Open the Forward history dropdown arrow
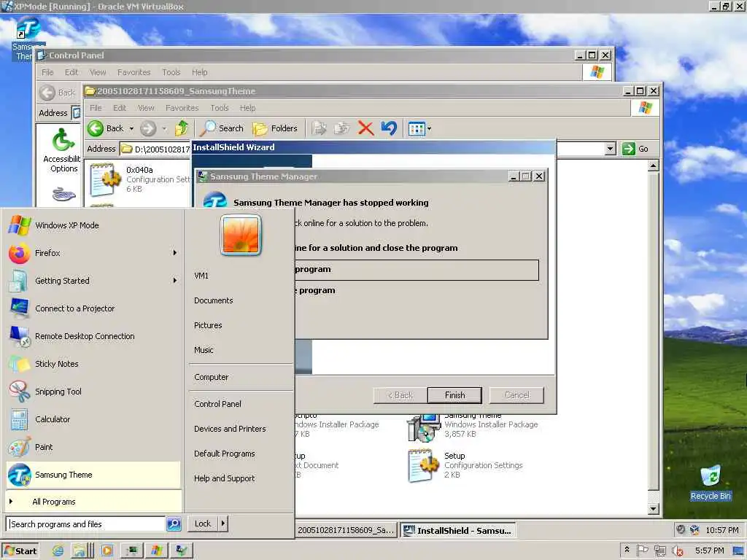 (x=164, y=128)
